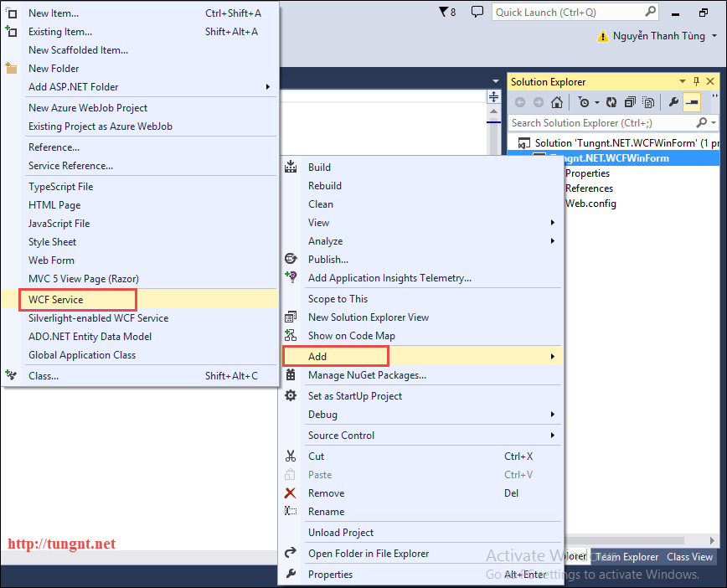Viewport: 727px width, 588px height.
Task: Pin the Solution Explorer panel with pushpin icon
Action: click(696, 81)
